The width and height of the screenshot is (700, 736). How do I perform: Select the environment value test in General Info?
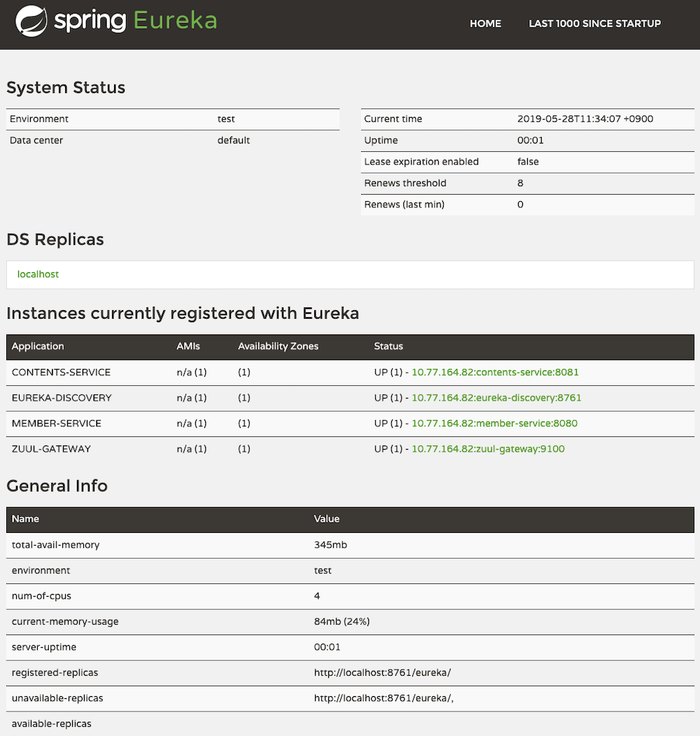[323, 570]
